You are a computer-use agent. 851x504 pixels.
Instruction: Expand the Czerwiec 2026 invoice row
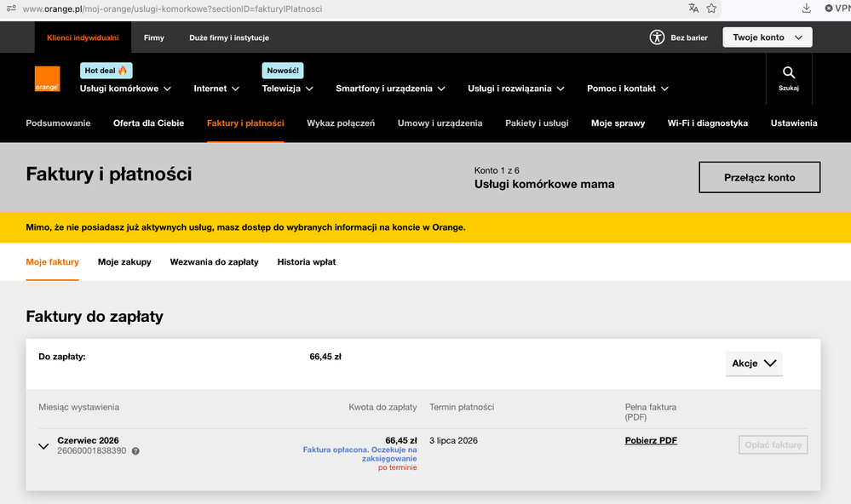point(43,446)
